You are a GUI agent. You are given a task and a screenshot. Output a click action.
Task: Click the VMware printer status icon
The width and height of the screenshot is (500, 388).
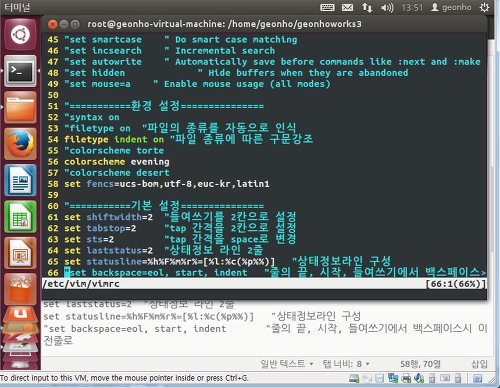(406, 378)
